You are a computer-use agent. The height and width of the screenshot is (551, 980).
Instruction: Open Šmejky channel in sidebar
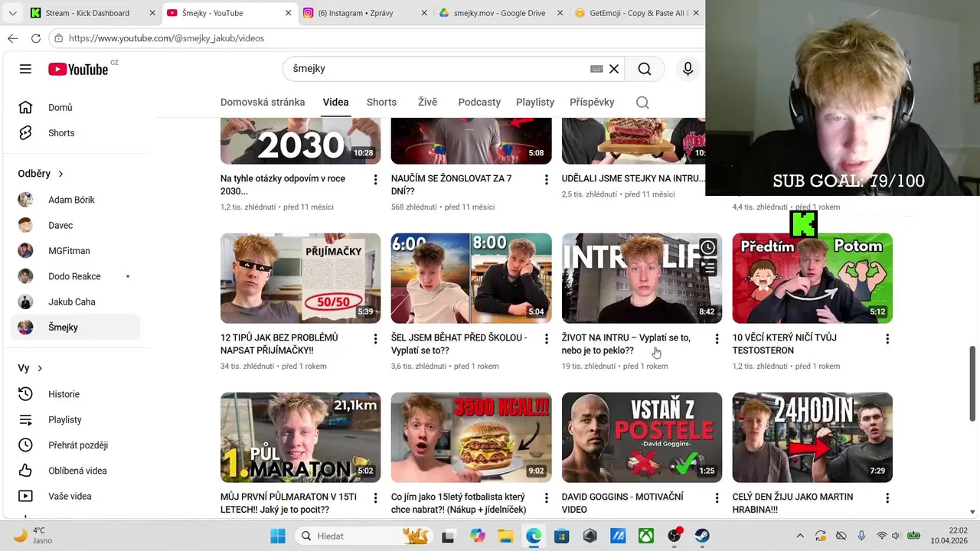(x=75, y=328)
